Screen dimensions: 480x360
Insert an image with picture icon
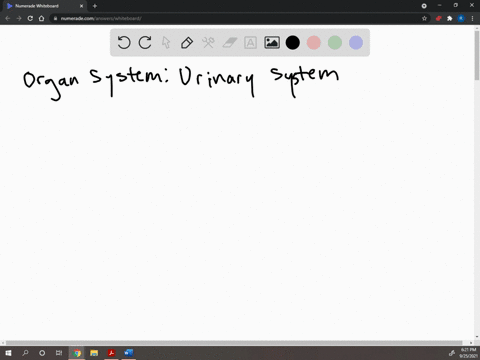point(272,43)
